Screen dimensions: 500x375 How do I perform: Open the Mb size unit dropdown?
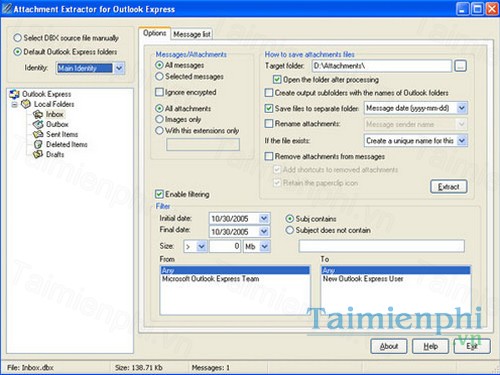pyautogui.click(x=264, y=246)
